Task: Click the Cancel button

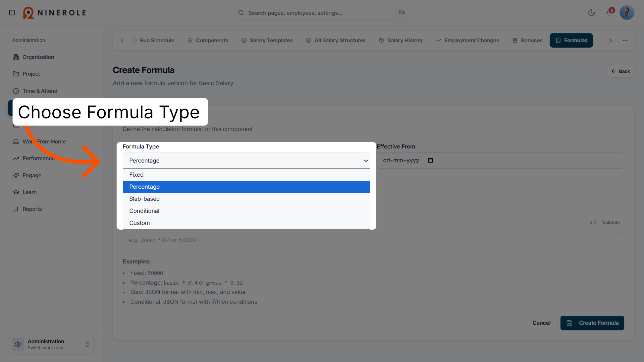Action: click(541, 323)
